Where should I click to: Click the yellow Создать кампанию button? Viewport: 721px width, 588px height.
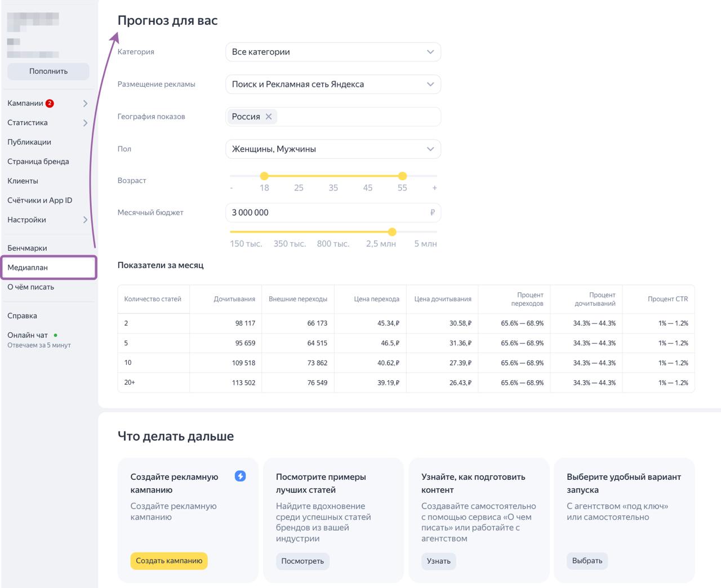coord(169,561)
